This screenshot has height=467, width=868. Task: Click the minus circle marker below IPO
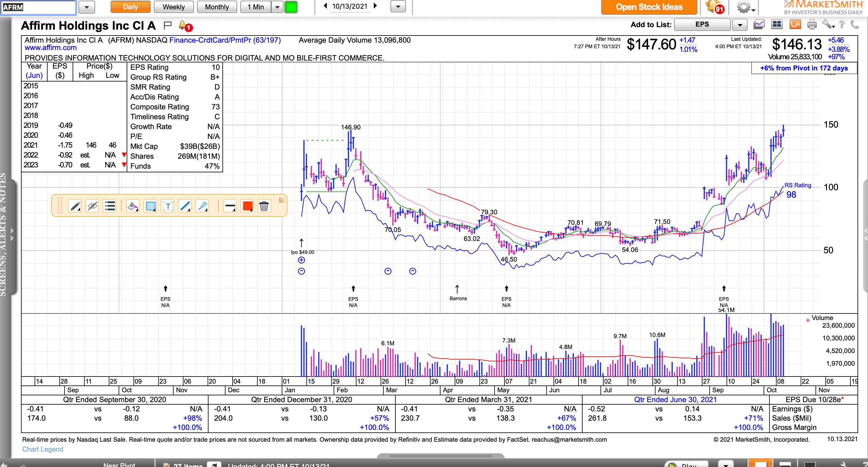301,271
